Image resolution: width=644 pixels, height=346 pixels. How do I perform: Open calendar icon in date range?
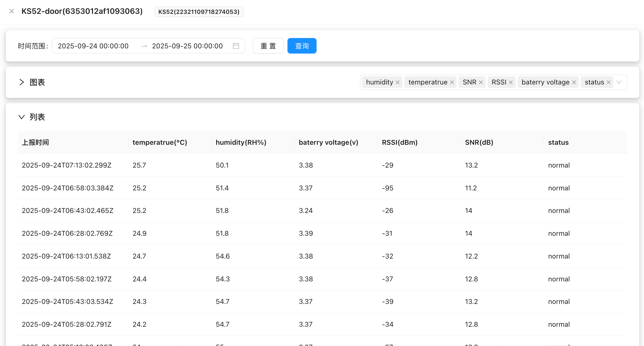coord(236,46)
